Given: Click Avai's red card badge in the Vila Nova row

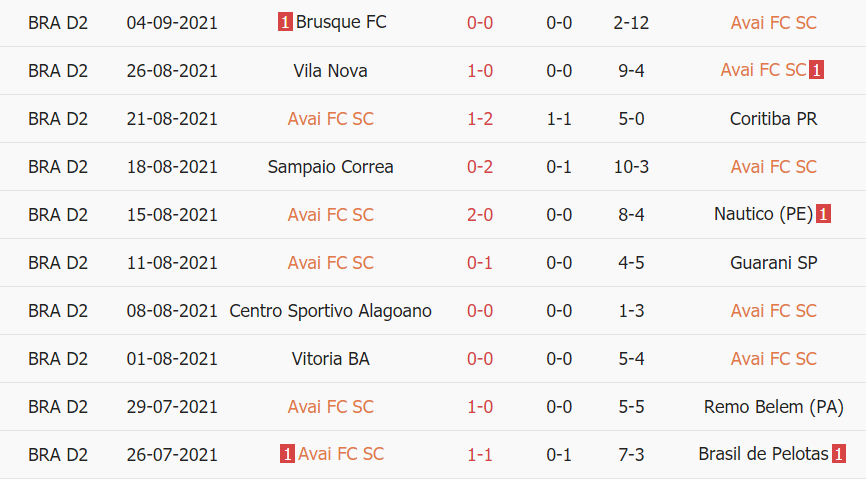Looking at the screenshot, I should [816, 70].
